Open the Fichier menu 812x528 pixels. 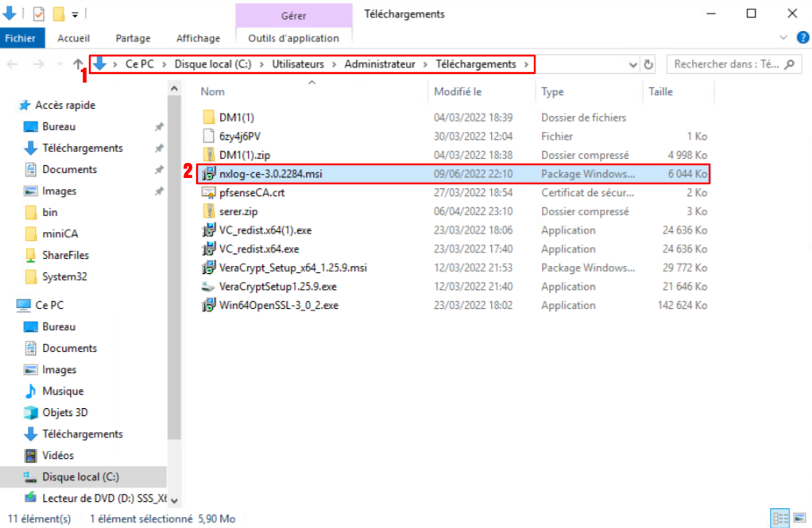22,37
